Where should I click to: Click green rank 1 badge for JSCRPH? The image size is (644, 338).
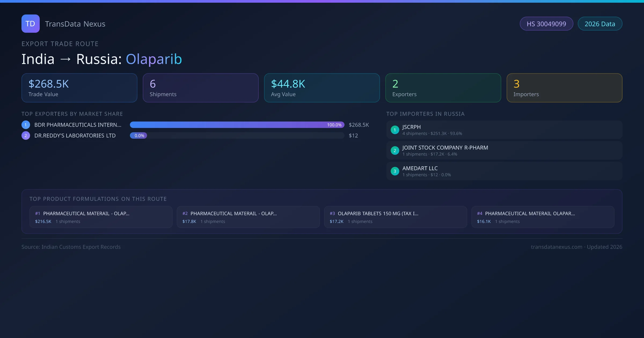tap(395, 130)
